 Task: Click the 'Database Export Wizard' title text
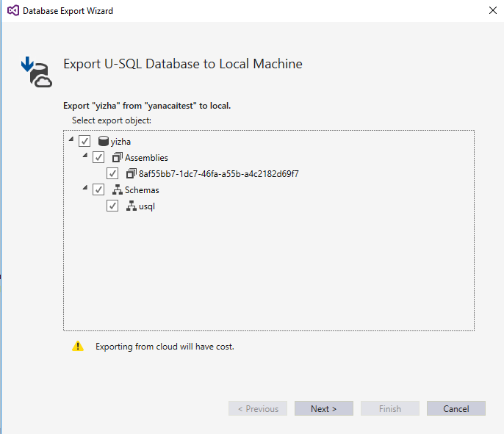pyautogui.click(x=68, y=11)
